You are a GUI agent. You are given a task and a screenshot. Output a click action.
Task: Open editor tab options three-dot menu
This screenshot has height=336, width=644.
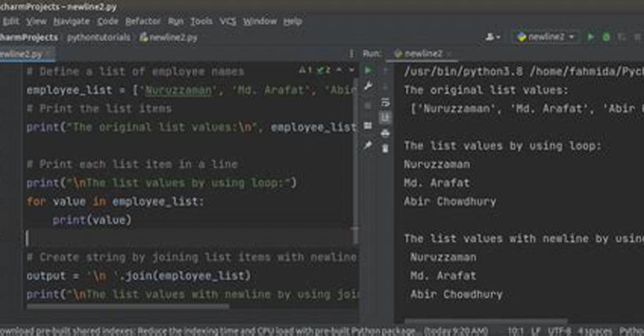coord(352,54)
